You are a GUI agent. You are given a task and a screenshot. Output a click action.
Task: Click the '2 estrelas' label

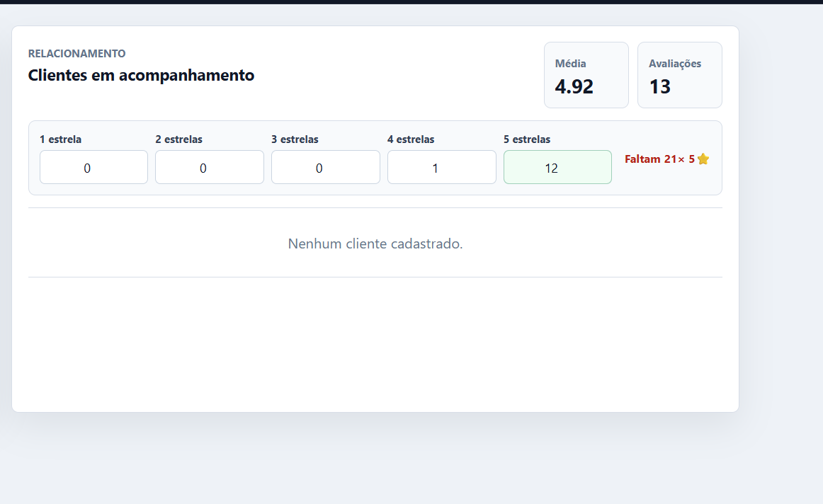coord(179,139)
